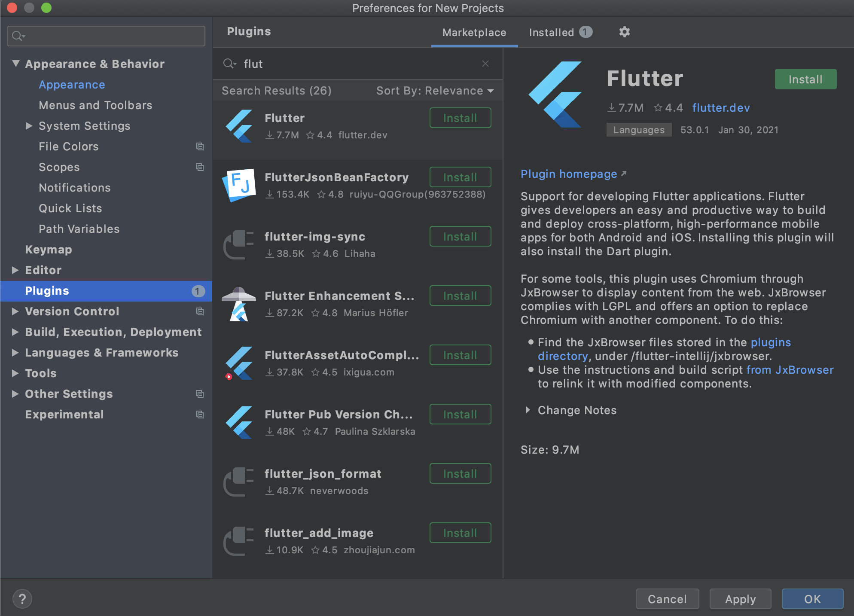
Task: Click the copy icon beside File Colors
Action: (x=200, y=146)
